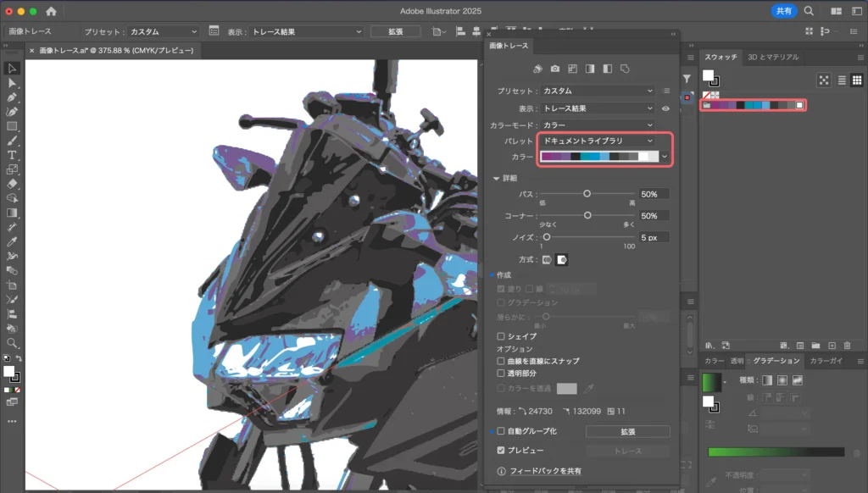This screenshot has height=493, width=868.
Task: Collapse the 詳細 section triangle
Action: 498,178
